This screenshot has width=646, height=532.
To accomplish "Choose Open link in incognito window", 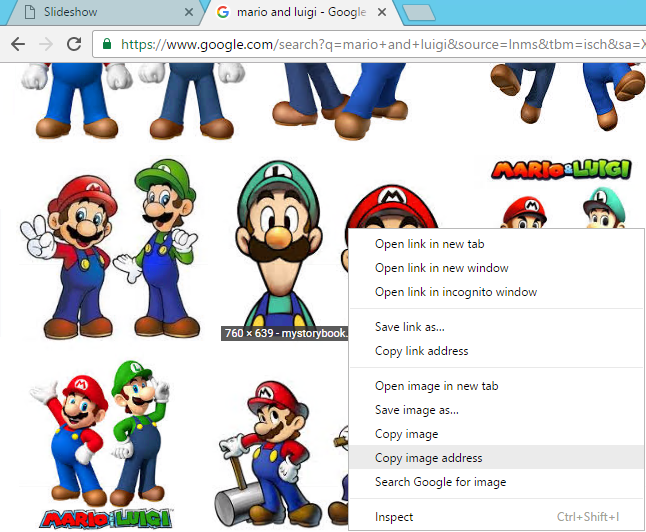I will pyautogui.click(x=496, y=292).
